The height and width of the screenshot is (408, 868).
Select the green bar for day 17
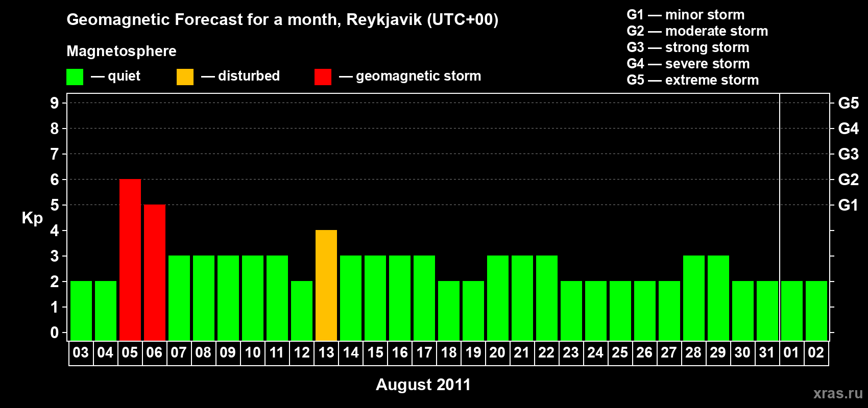[x=424, y=298]
